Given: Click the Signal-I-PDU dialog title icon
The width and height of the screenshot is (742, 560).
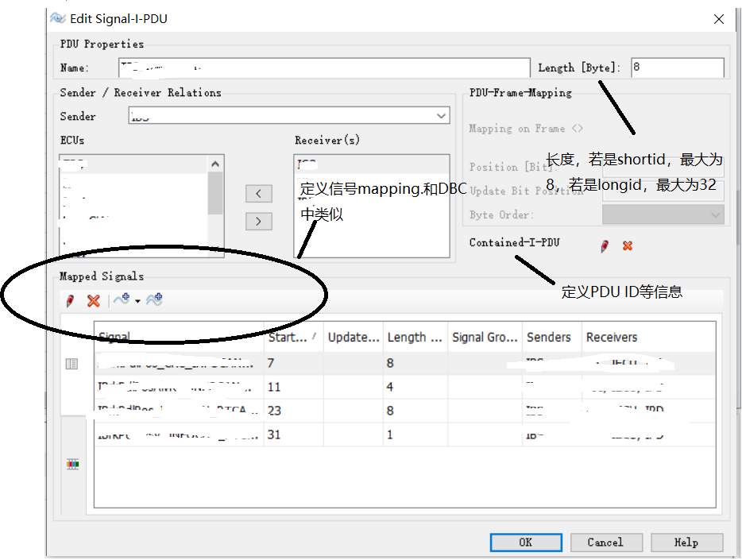Looking at the screenshot, I should tap(58, 18).
